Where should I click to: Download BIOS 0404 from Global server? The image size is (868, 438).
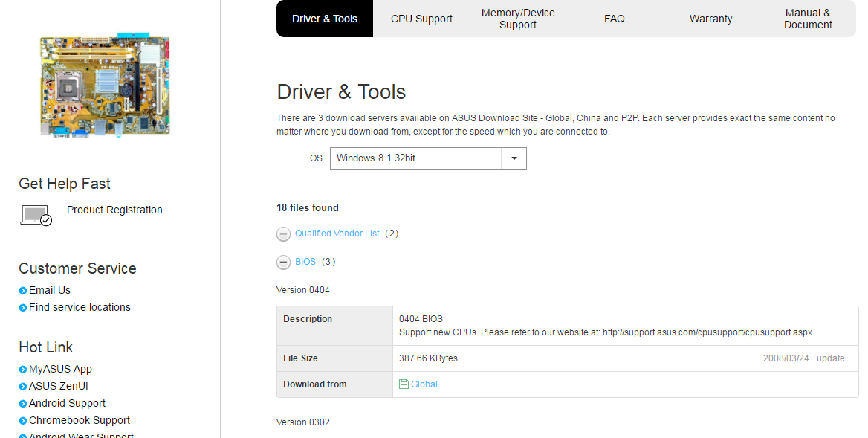(424, 384)
